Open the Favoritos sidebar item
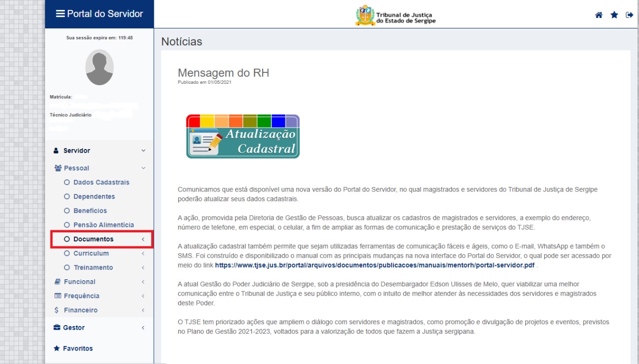Viewport: 639px width, 364px height. coord(77,349)
